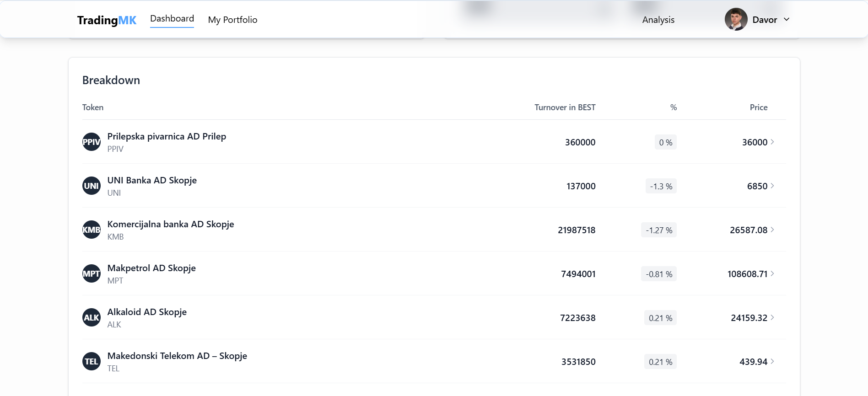The height and width of the screenshot is (396, 868).
Task: Expand Makpetrol row chevron
Action: [772, 273]
